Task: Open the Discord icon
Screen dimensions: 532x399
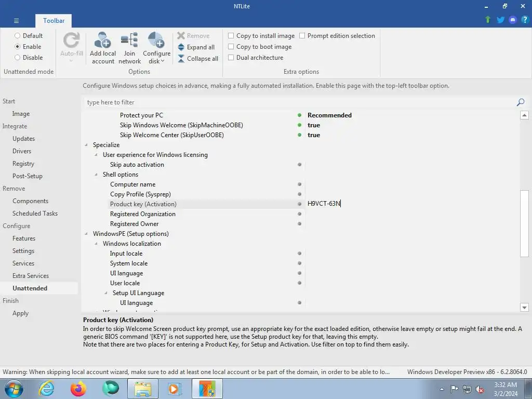Action: 513,20
